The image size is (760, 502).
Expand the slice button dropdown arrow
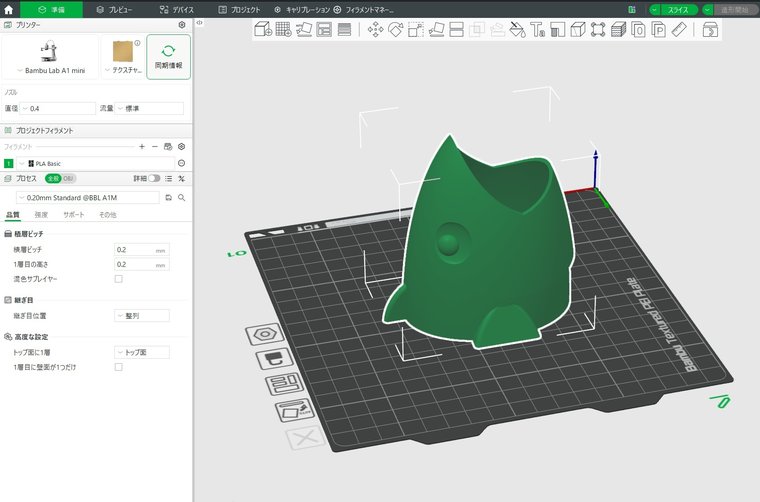click(x=655, y=9)
